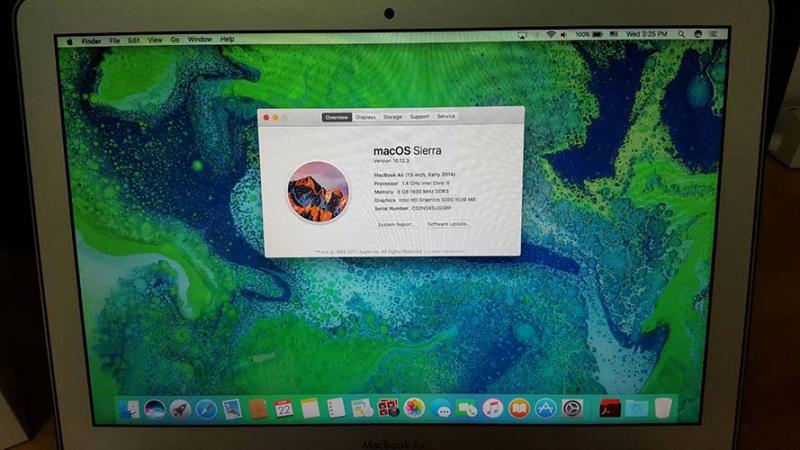The image size is (800, 450).
Task: Open the Maps app in Dock
Action: click(362, 409)
